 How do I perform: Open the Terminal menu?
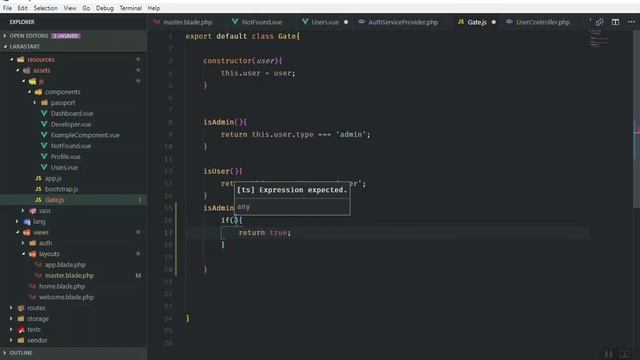point(131,8)
